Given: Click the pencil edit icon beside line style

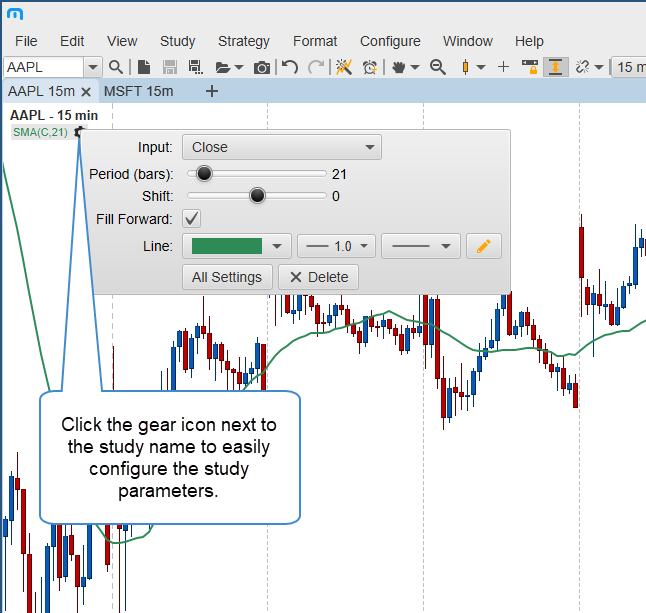Looking at the screenshot, I should 484,246.
